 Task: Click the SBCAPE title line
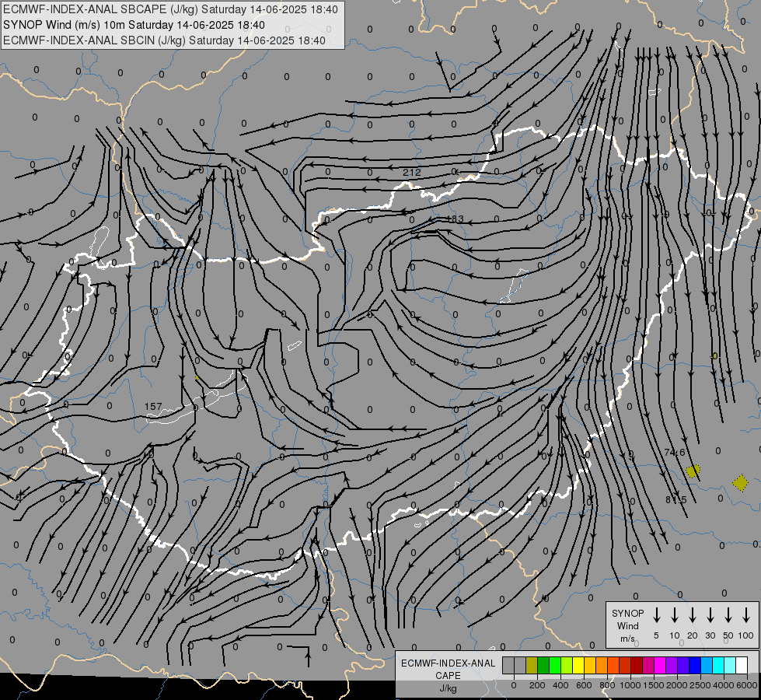(x=170, y=9)
